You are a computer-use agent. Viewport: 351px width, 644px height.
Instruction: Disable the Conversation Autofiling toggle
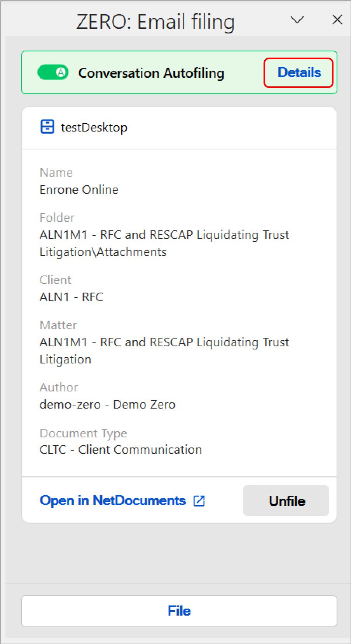tap(52, 72)
